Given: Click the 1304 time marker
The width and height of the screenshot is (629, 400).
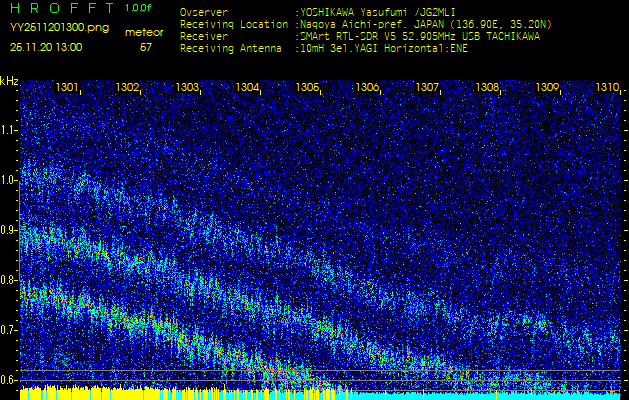Looking at the screenshot, I should click(247, 87).
